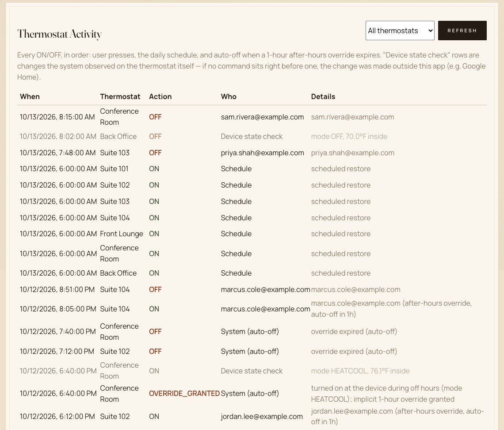Click the OVERRIDE_GRANTED action
The height and width of the screenshot is (430, 504).
tap(184, 393)
